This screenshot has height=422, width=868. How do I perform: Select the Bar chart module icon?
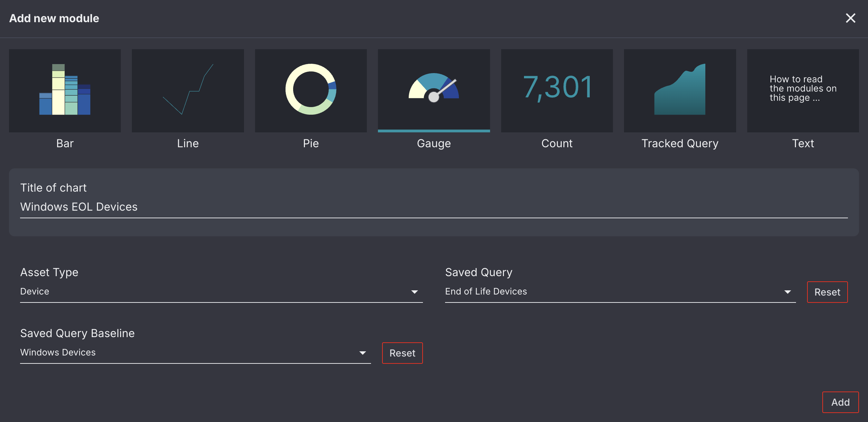coord(65,90)
